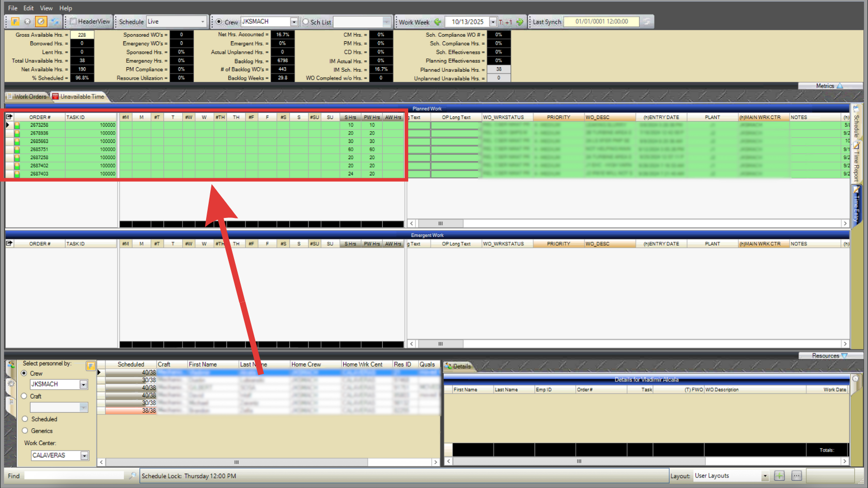The image size is (868, 488).
Task: Select the Sch List radio button
Action: coord(306,22)
